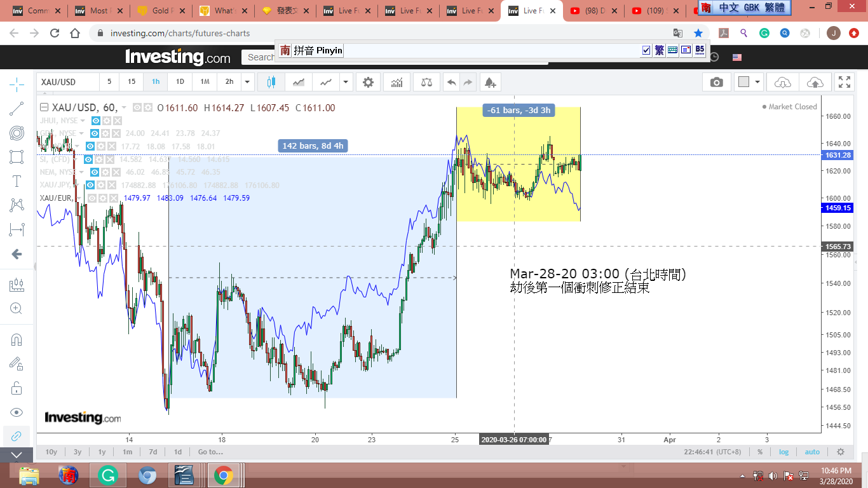This screenshot has height=488, width=868.
Task: Select the crosshair cursor tool
Action: click(x=17, y=83)
